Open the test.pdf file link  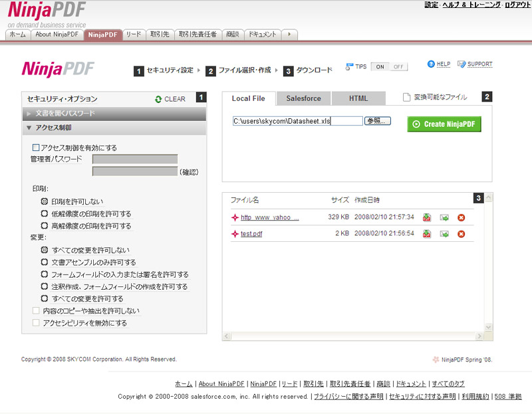point(251,234)
